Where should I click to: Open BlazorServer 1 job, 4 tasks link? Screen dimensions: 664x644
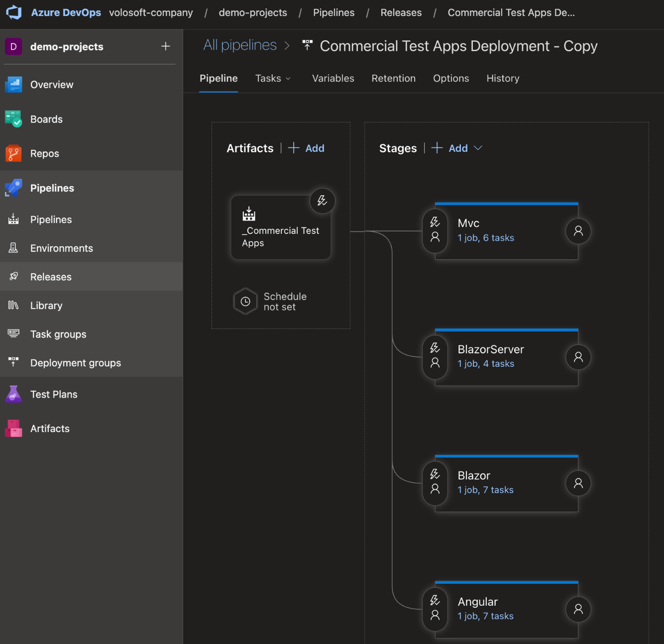pos(486,364)
